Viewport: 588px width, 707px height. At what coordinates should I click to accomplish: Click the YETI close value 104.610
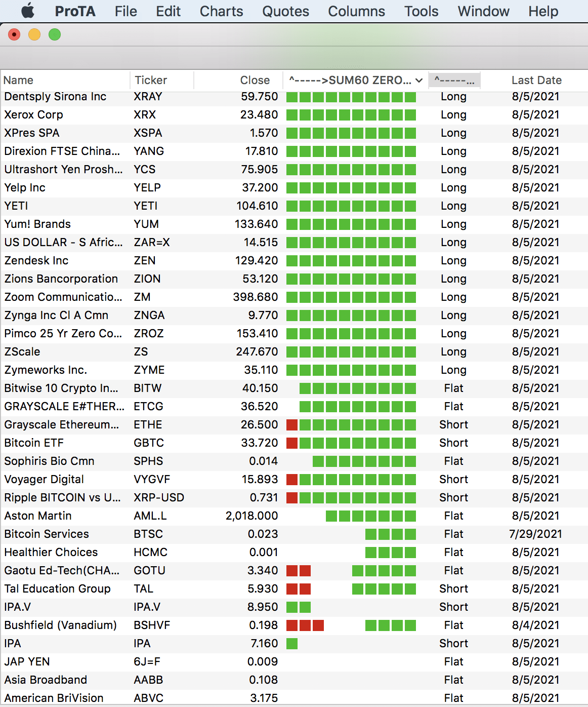coord(257,206)
